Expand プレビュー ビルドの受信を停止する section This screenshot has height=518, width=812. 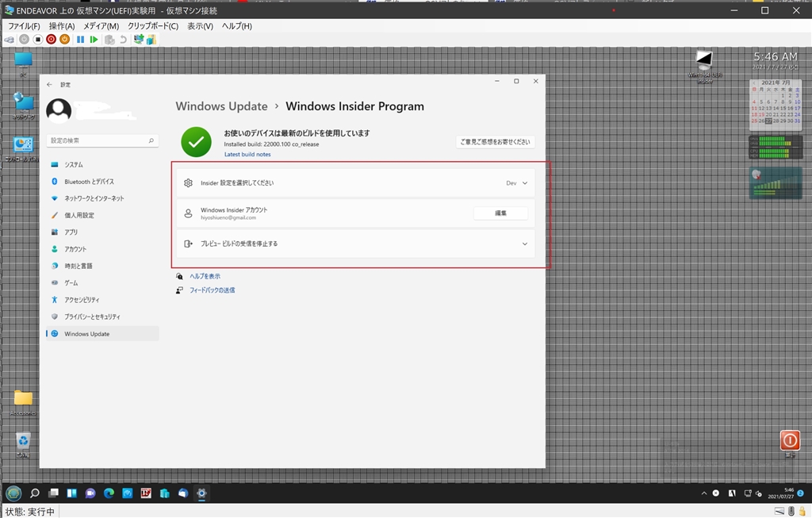pos(355,244)
